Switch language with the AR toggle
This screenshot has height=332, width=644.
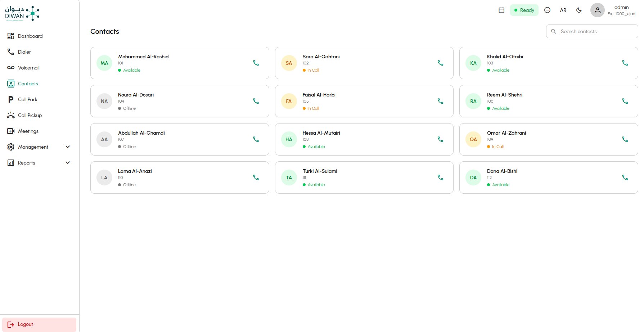[x=563, y=10]
